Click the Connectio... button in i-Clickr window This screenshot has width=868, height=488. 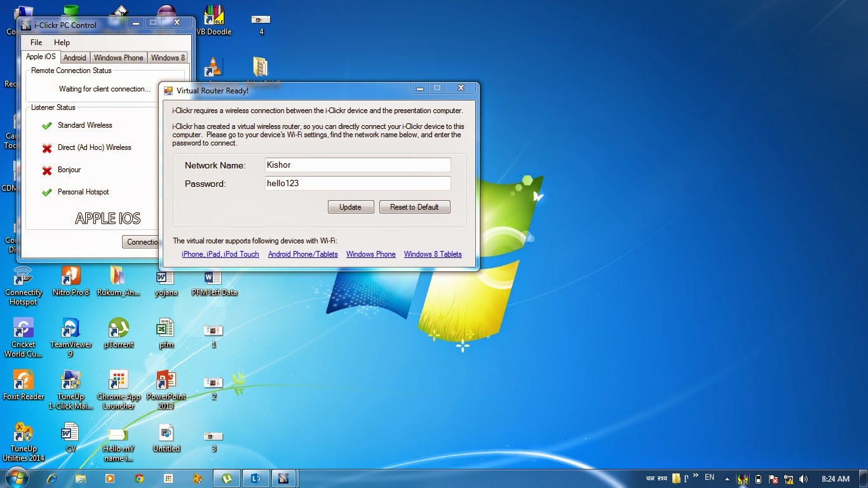click(140, 242)
